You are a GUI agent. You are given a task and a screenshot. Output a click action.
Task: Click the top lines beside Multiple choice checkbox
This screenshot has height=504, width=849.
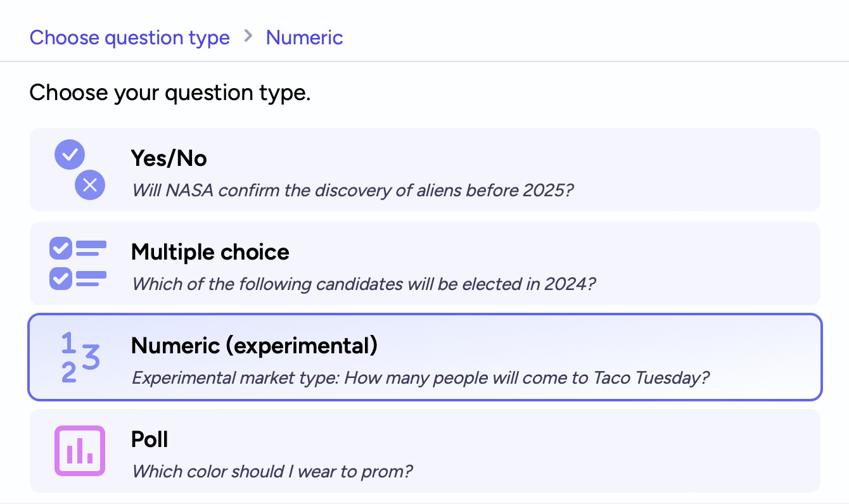pos(91,248)
